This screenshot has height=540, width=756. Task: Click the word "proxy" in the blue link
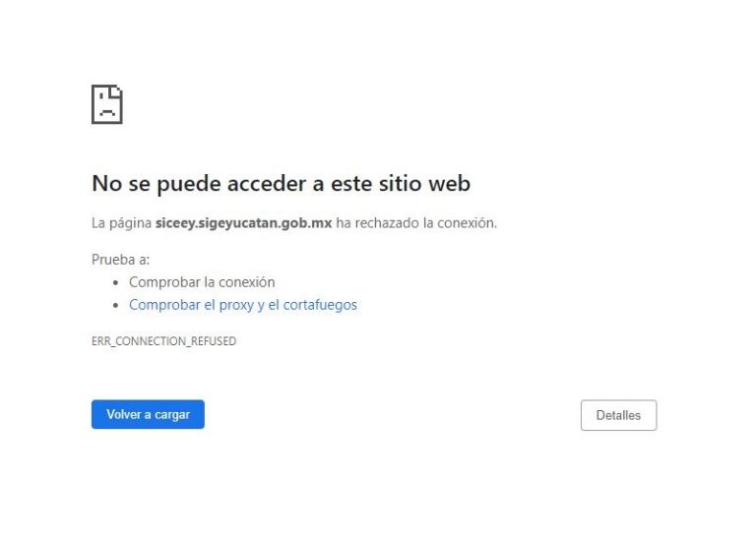pyautogui.click(x=235, y=305)
